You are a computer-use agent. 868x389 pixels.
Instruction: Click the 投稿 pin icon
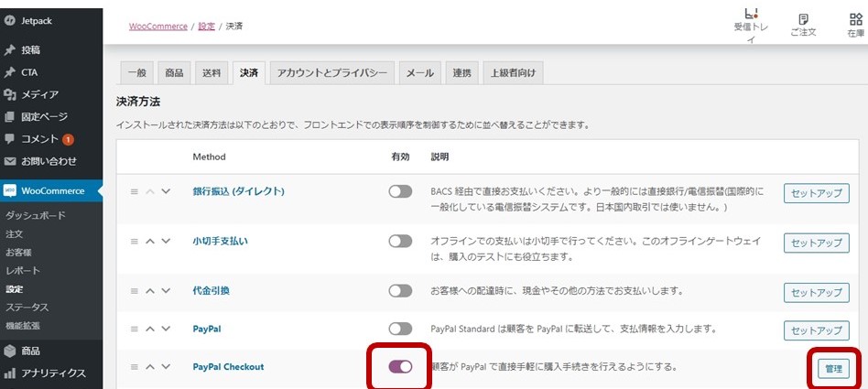point(9,50)
